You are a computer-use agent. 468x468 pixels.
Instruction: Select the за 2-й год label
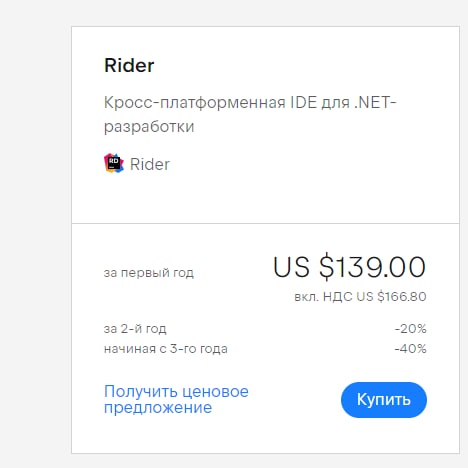pyautogui.click(x=135, y=329)
